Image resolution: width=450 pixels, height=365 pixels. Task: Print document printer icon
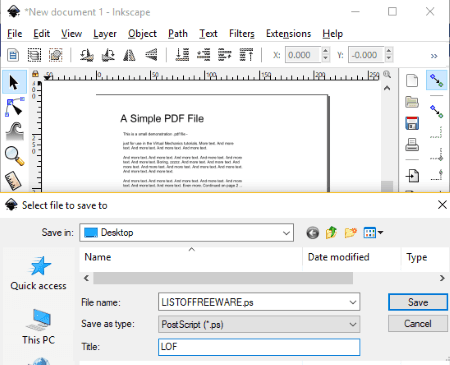[x=412, y=145]
